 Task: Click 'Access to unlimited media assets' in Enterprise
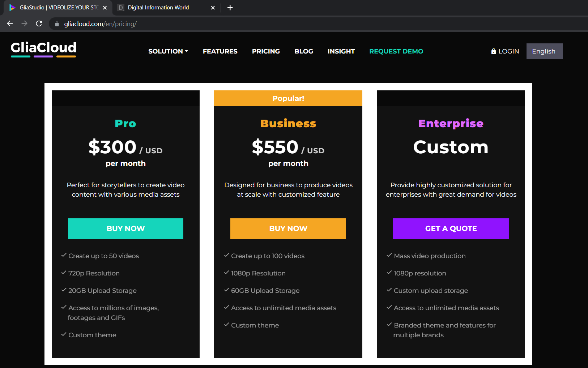[x=446, y=308]
